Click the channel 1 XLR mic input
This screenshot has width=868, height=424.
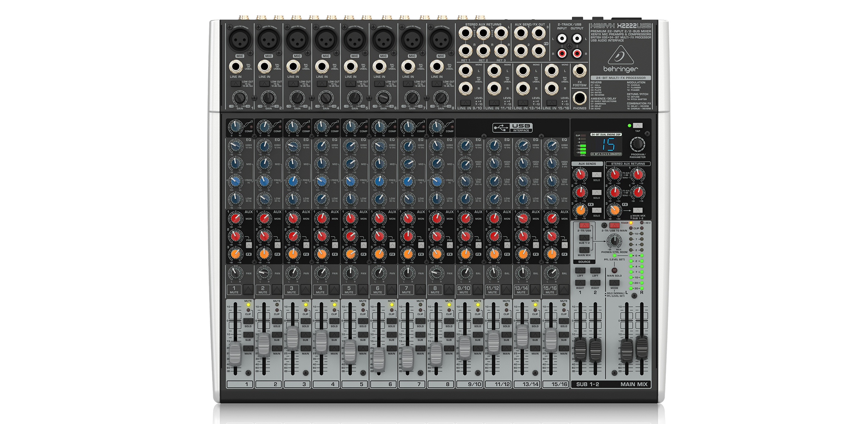coord(239,40)
